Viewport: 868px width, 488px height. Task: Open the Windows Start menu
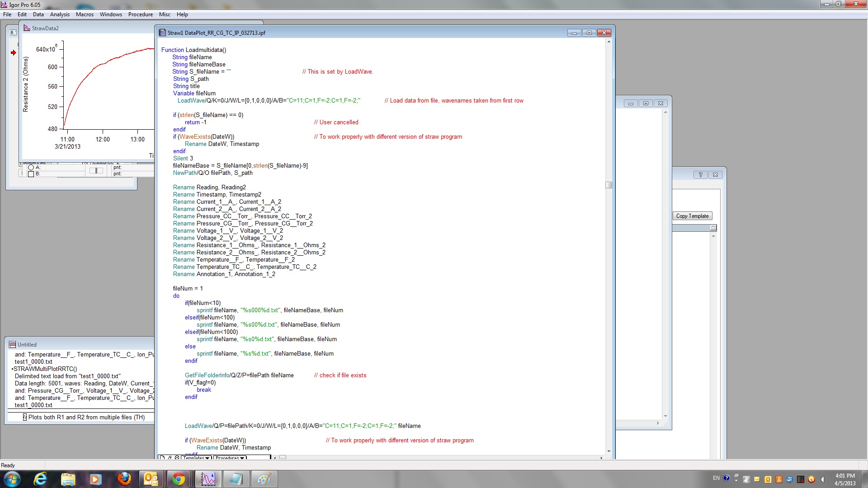(12, 479)
